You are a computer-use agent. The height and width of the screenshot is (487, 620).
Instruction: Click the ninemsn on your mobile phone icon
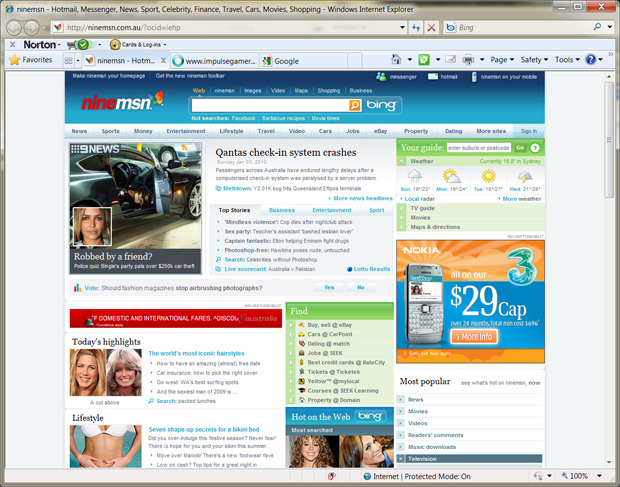474,77
